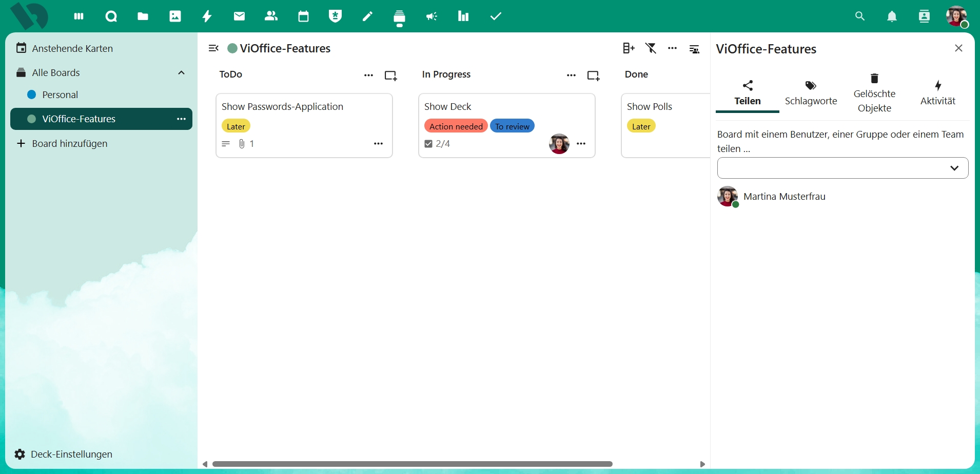
Task: Click the description icon on Passwords card
Action: 226,144
